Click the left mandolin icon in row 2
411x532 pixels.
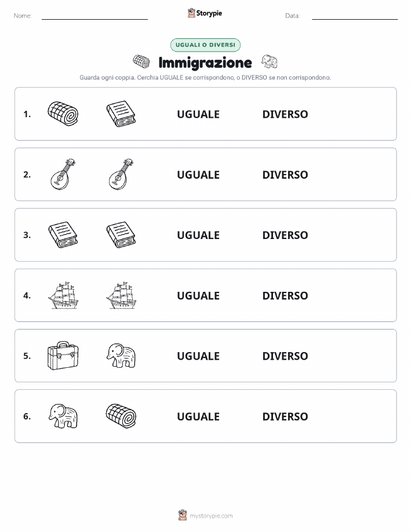click(x=63, y=175)
